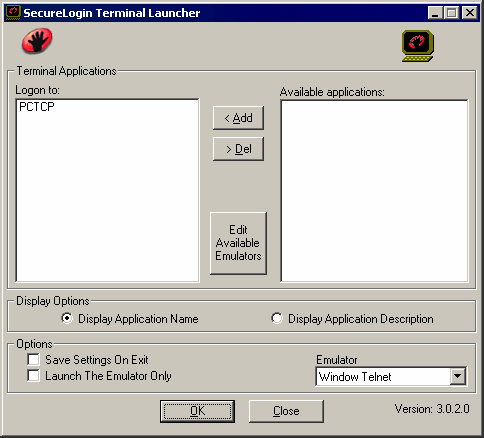Enable Save Settings On Exit checkbox
The width and height of the screenshot is (484, 438).
coord(33,360)
